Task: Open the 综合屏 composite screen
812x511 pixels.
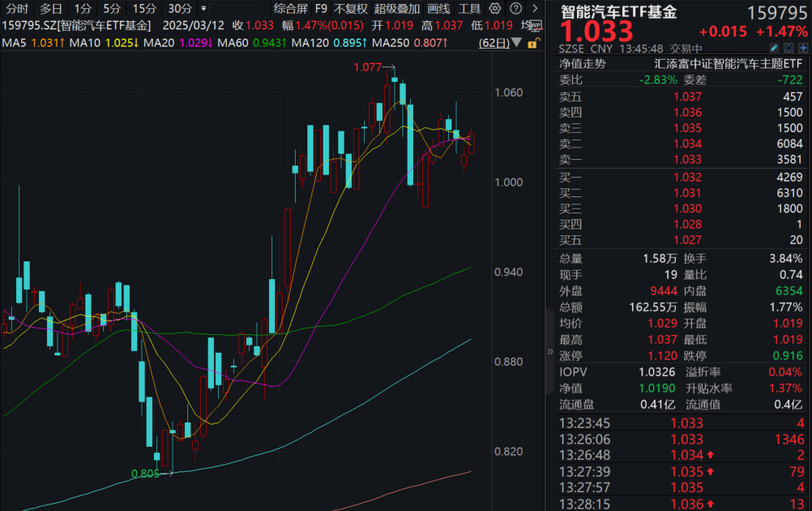Action: tap(290, 9)
